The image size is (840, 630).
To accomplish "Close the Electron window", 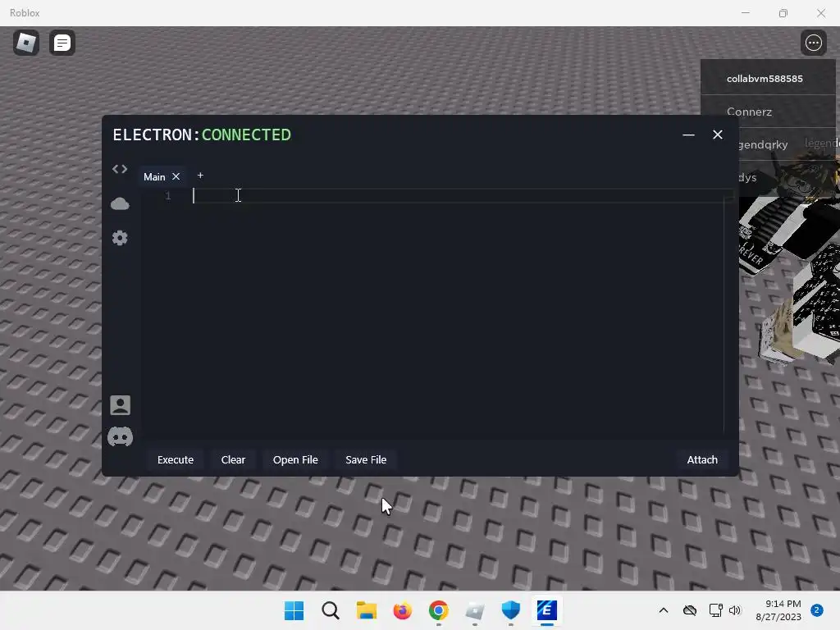I will [718, 135].
